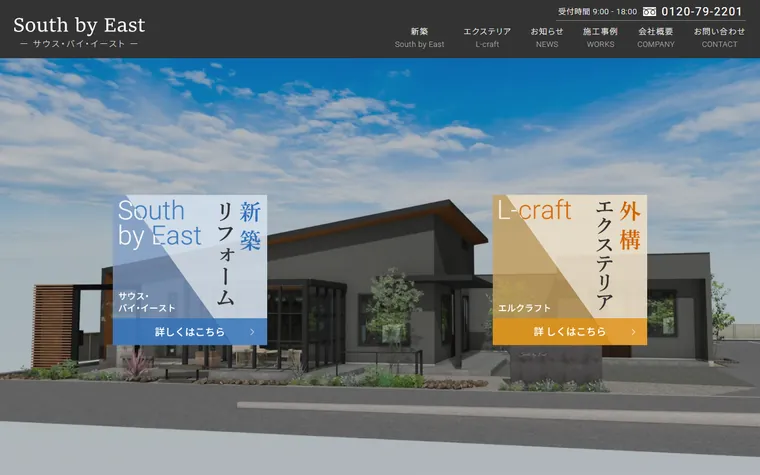Open the 新築 South by East menu
Image resolution: width=760 pixels, height=475 pixels.
(419, 38)
